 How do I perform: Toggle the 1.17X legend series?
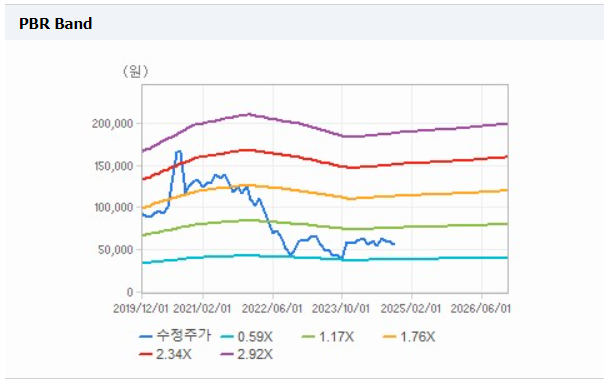(x=328, y=337)
